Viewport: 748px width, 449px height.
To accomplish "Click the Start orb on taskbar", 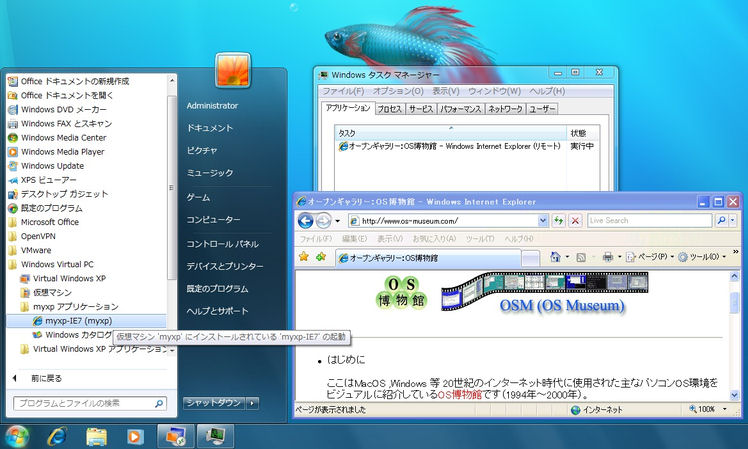I will [x=17, y=436].
